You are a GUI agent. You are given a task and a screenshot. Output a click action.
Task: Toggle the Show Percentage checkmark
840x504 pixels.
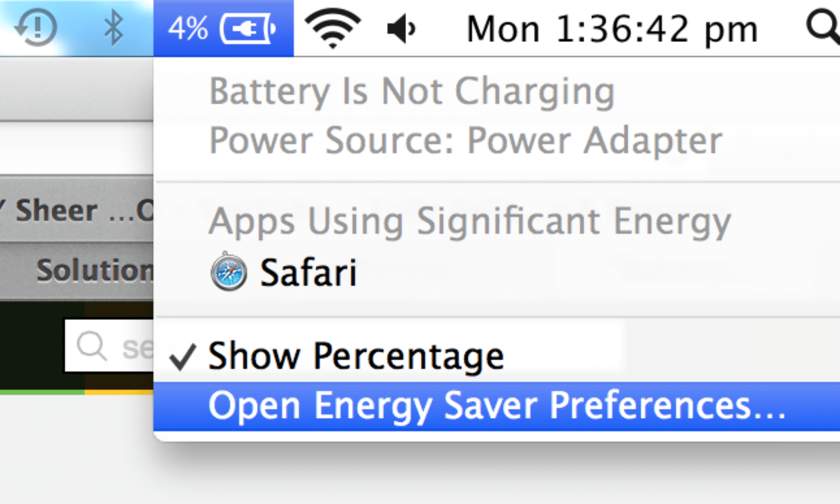(x=182, y=357)
